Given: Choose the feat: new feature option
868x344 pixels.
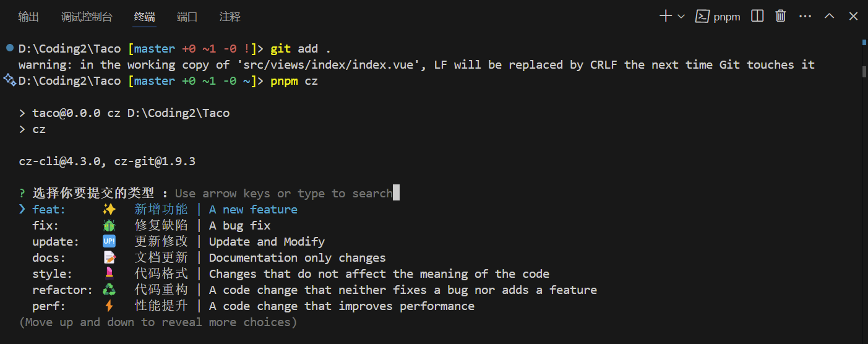Looking at the screenshot, I should [x=165, y=210].
